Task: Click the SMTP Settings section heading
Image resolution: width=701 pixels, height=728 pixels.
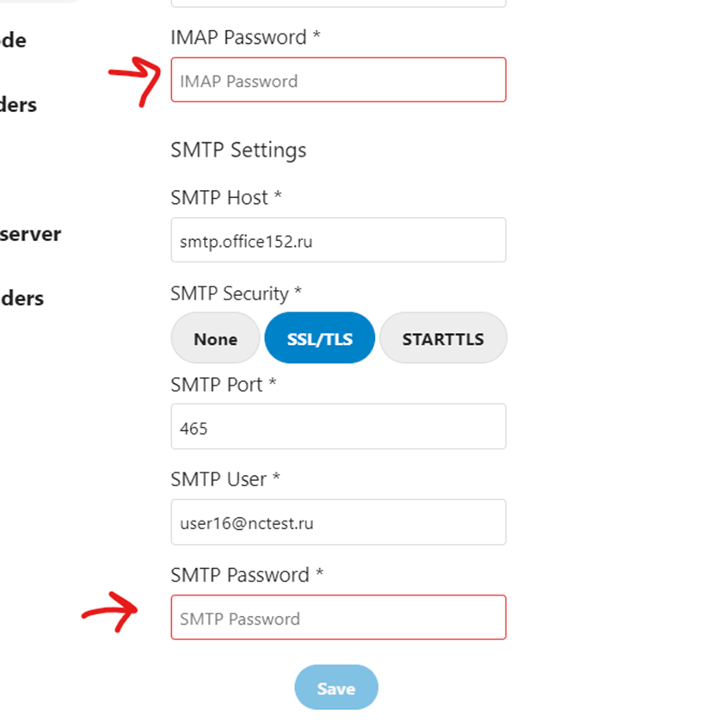Action: tap(238, 150)
